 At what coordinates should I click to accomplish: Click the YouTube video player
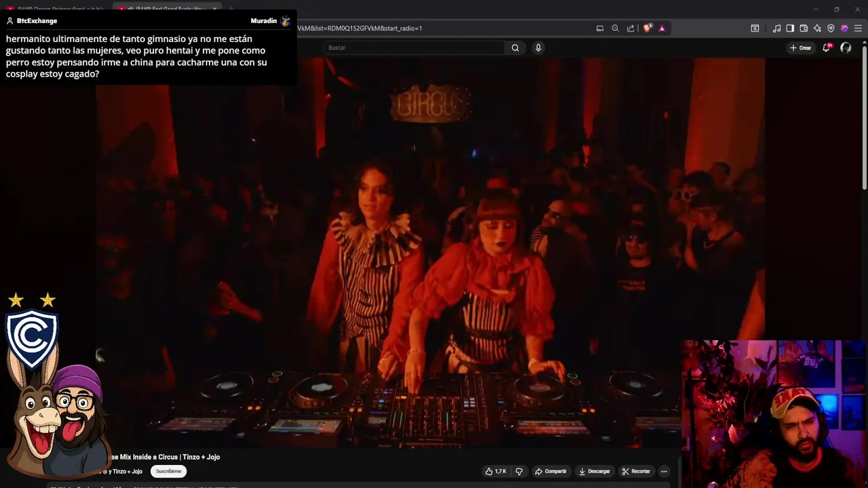pos(430,252)
